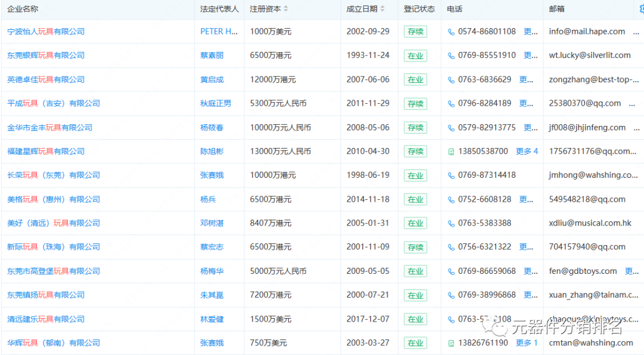Open 新际玩具（珠海）有限公司 link

pos(54,248)
